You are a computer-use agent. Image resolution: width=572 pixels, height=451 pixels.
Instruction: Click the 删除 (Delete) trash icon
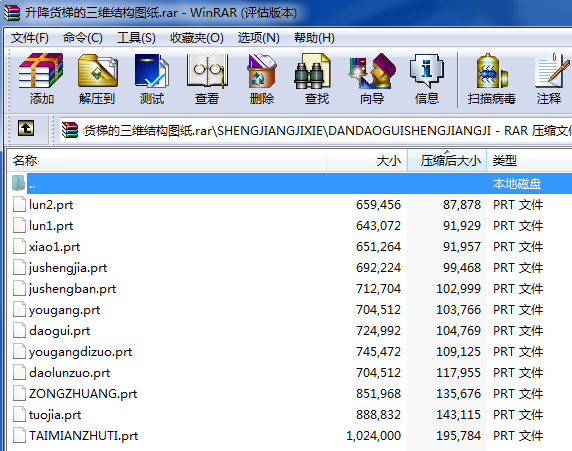tap(262, 71)
